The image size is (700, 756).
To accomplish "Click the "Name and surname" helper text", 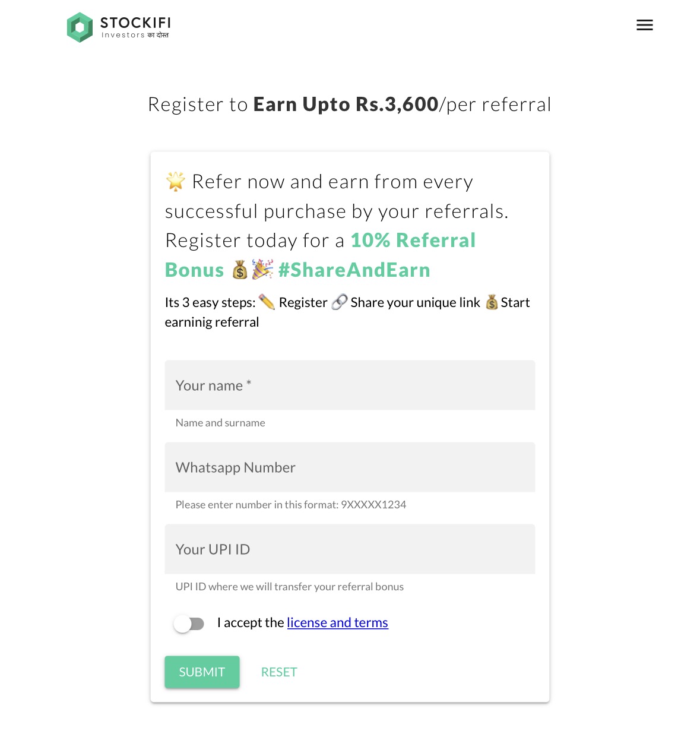I will (x=220, y=423).
